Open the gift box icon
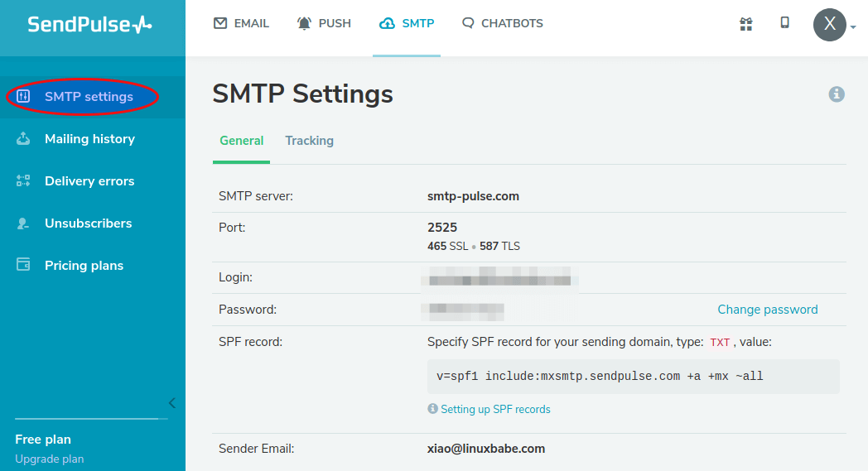 [745, 24]
